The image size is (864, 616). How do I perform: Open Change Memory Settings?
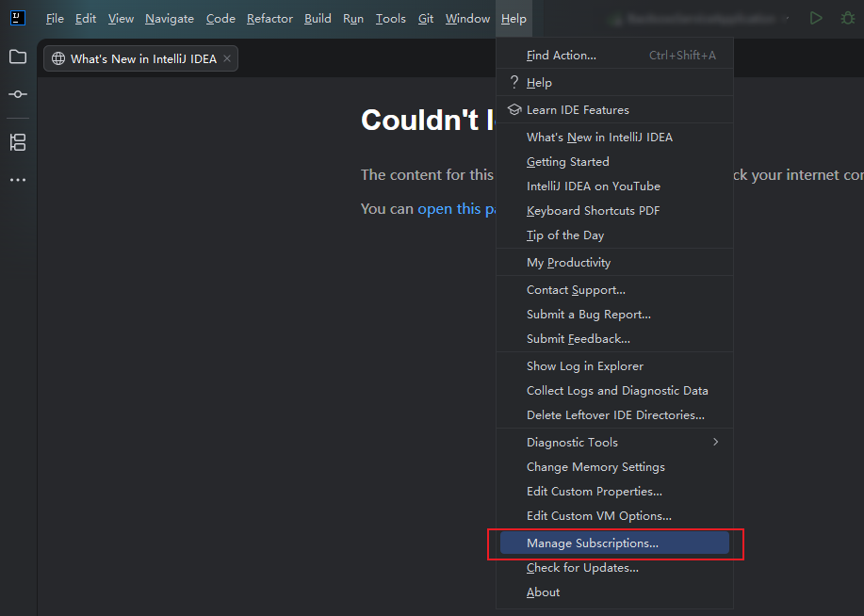[614, 466]
